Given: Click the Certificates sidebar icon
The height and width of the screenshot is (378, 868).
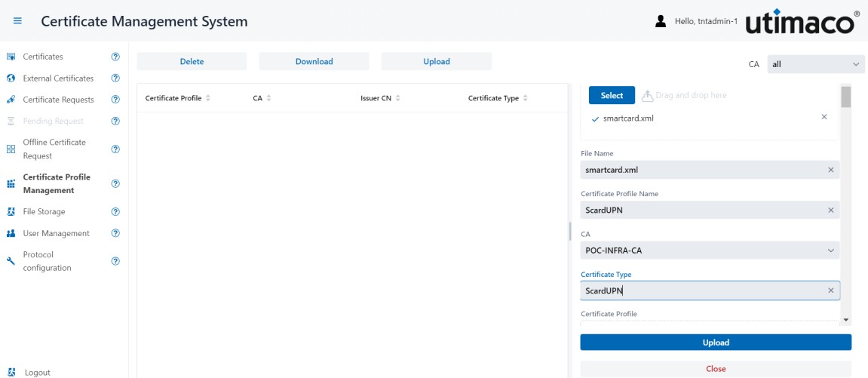Looking at the screenshot, I should [x=11, y=57].
